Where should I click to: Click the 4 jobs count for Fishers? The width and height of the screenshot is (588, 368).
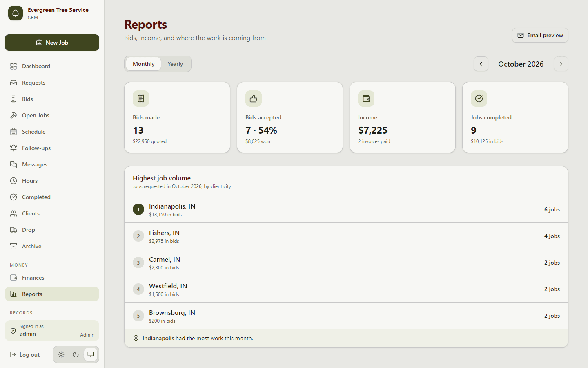pyautogui.click(x=552, y=236)
